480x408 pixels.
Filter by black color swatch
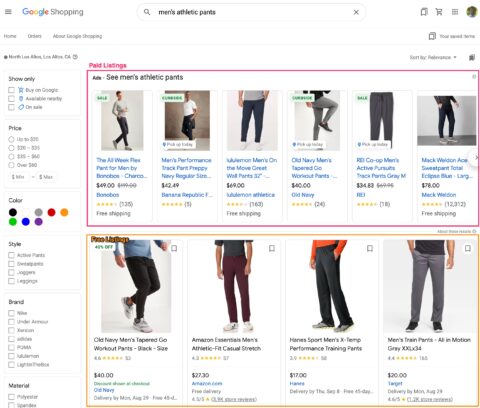13,212
